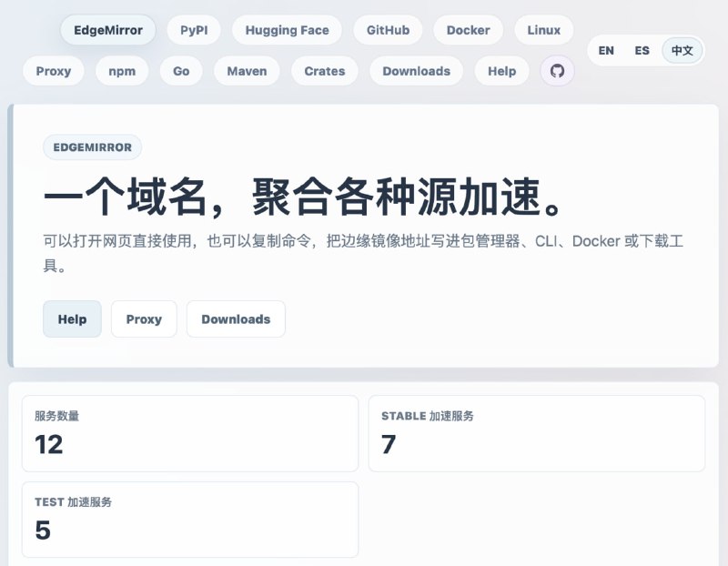Click the 服务数量 stat card
The height and width of the screenshot is (566, 728).
coord(190,434)
